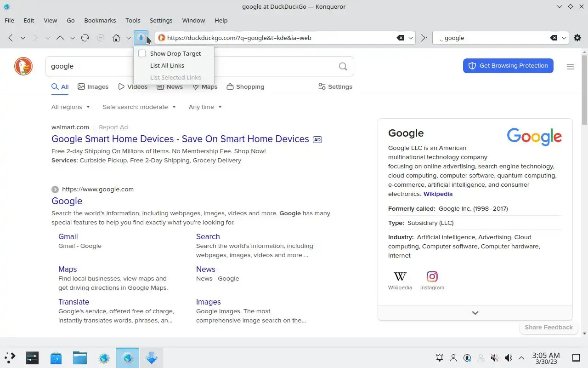Reload the current page

click(85, 38)
